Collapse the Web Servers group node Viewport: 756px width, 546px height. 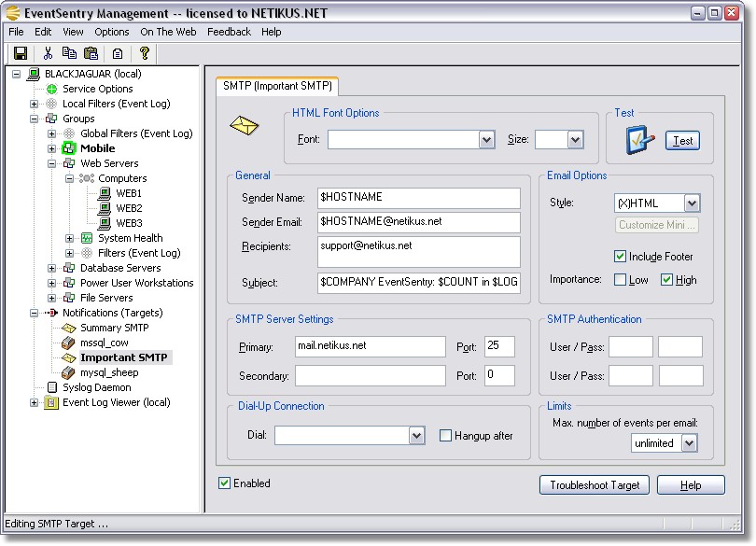[x=51, y=163]
